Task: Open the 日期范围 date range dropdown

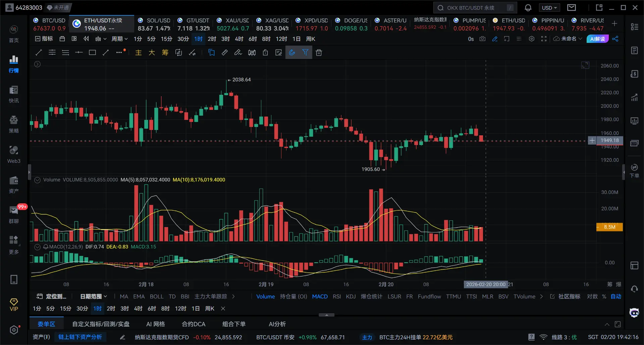Action: pos(94,296)
